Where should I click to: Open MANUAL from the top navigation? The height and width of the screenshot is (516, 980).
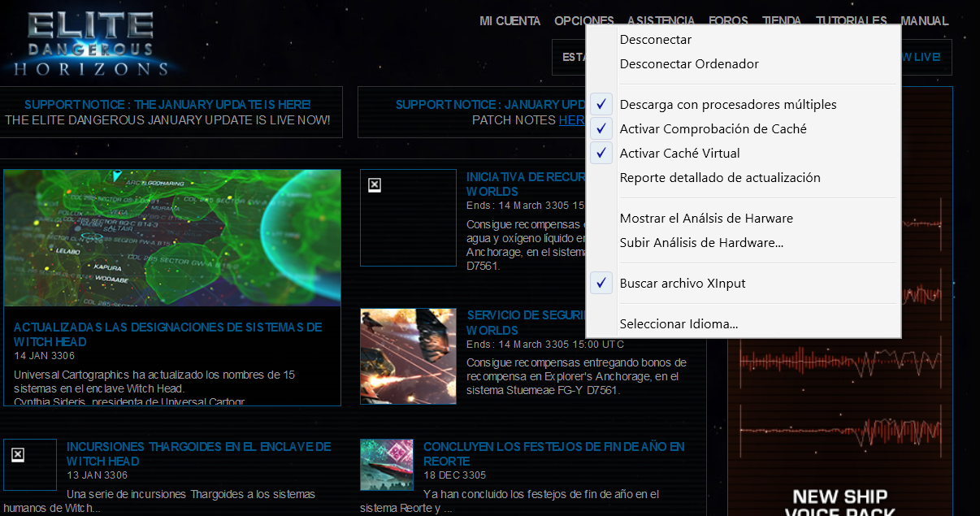click(925, 21)
